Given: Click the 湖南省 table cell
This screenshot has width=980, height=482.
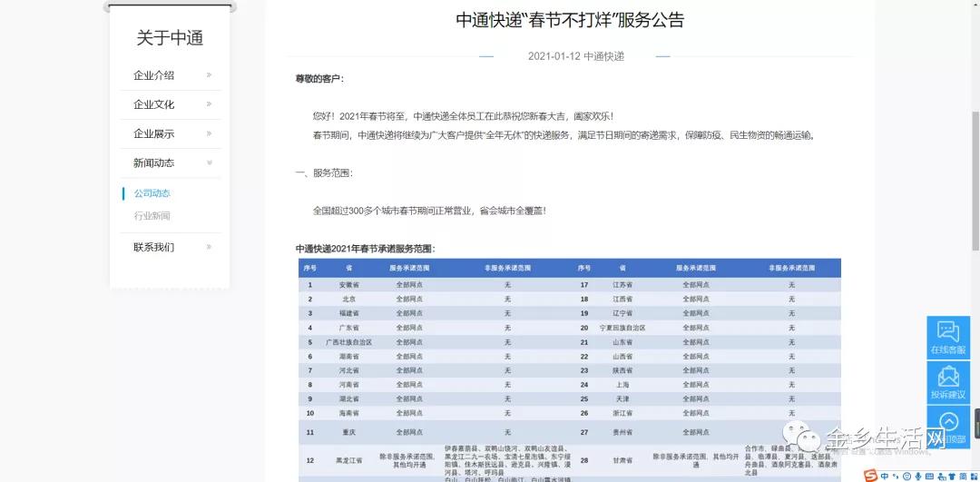Looking at the screenshot, I should click(x=348, y=357).
